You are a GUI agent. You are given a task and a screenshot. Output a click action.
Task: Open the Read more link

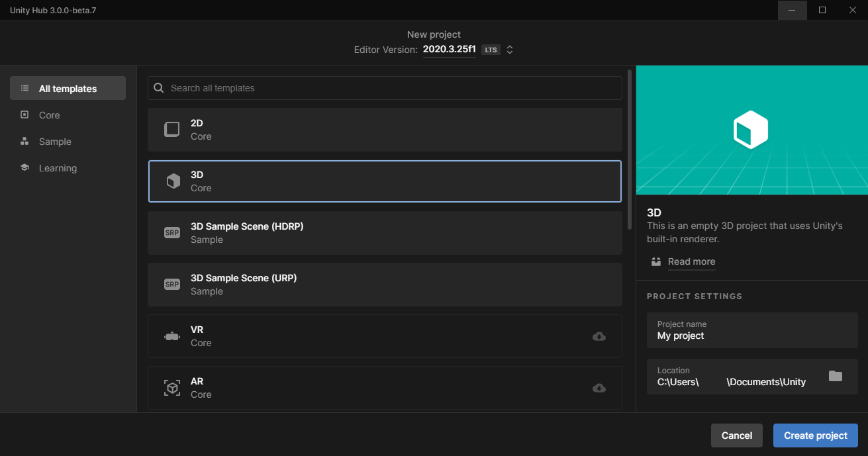tap(691, 261)
